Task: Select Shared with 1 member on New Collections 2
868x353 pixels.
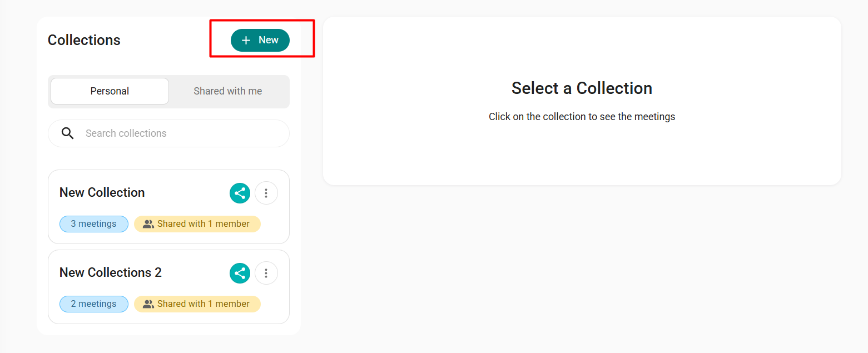Action: pyautogui.click(x=197, y=304)
